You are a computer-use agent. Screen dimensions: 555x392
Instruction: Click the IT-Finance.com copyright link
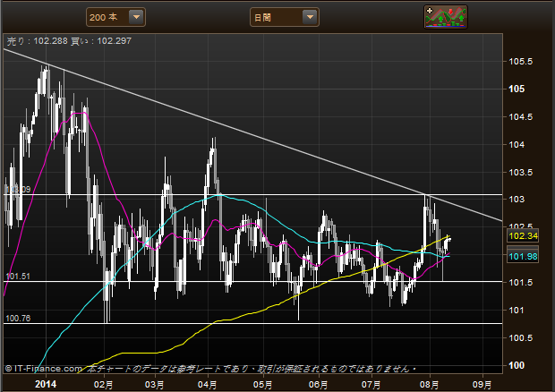click(44, 369)
